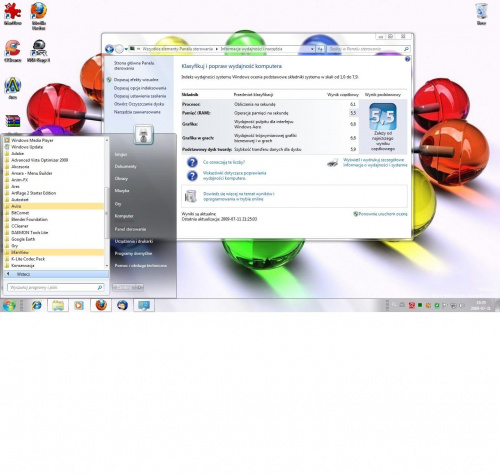
Task: Click the green square tray icon
Action: point(420,305)
